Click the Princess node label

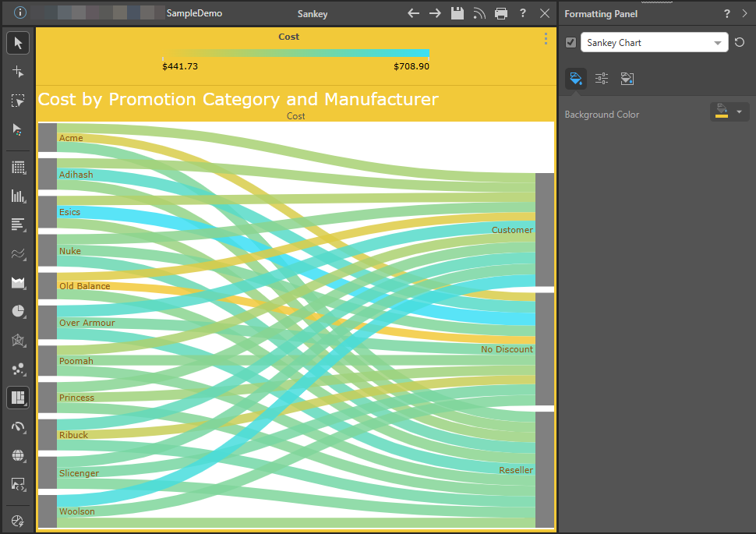76,398
